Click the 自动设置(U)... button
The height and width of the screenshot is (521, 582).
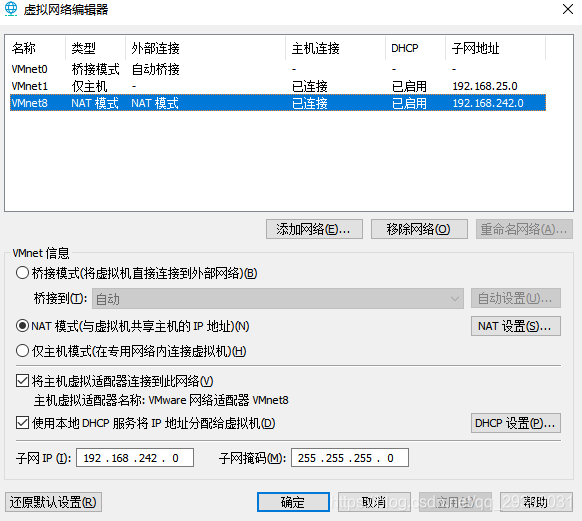[516, 298]
